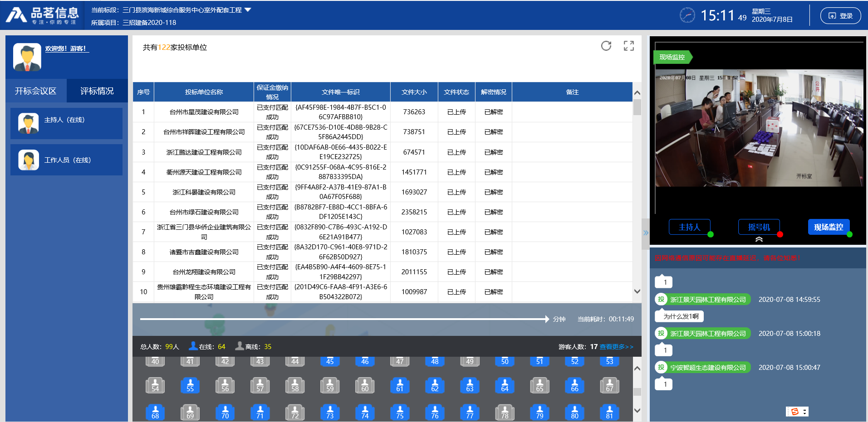Click seat grid scrollbar up arrow
This screenshot has width=868, height=422.
(637, 369)
